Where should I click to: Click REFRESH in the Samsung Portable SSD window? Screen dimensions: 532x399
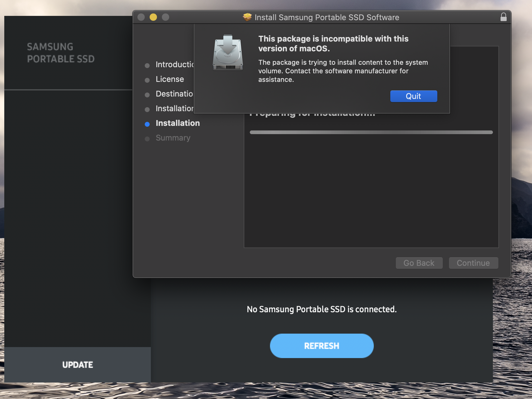322,346
